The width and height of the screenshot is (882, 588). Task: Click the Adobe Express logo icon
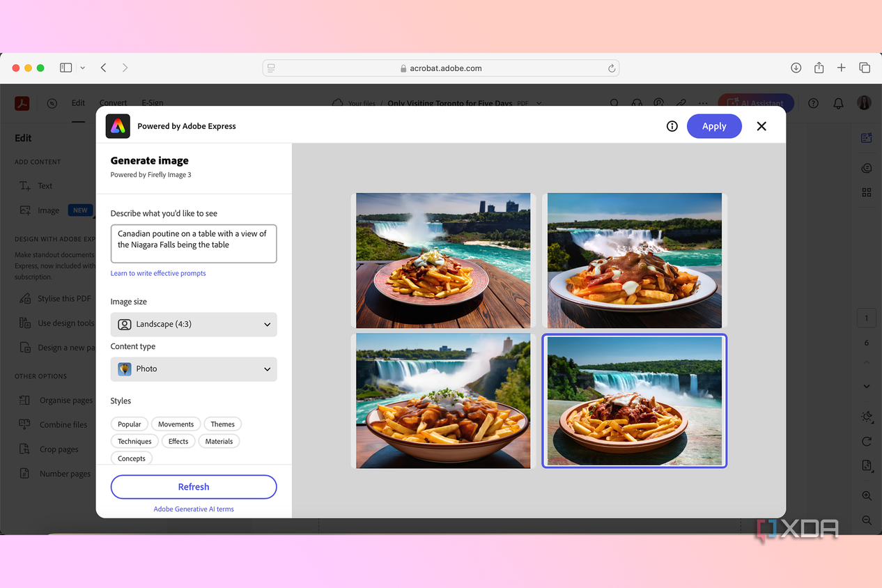118,126
